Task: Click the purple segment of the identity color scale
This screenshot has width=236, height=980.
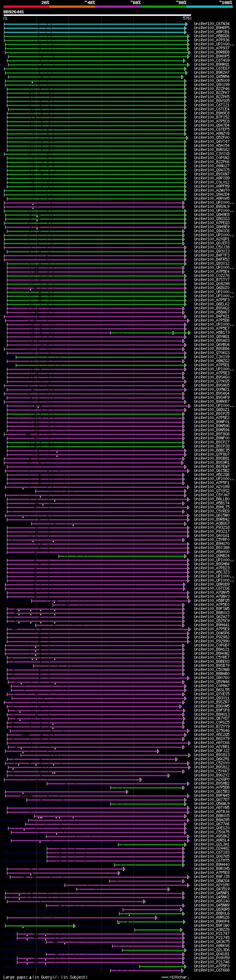Action: (118, 7)
